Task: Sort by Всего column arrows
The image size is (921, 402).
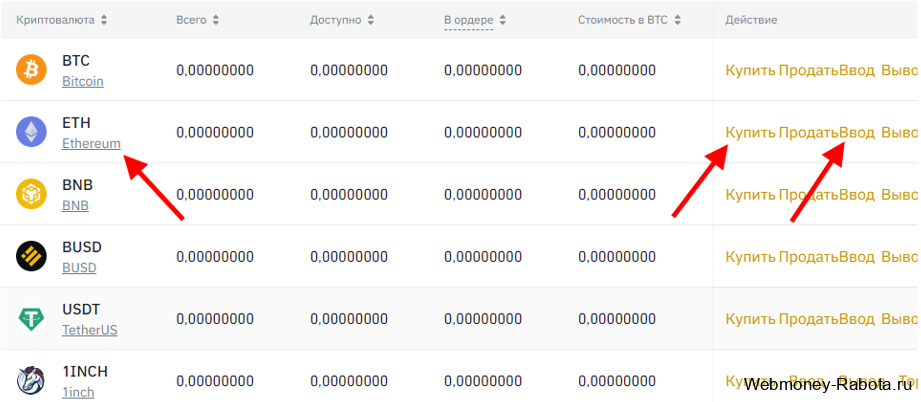Action: click(216, 20)
